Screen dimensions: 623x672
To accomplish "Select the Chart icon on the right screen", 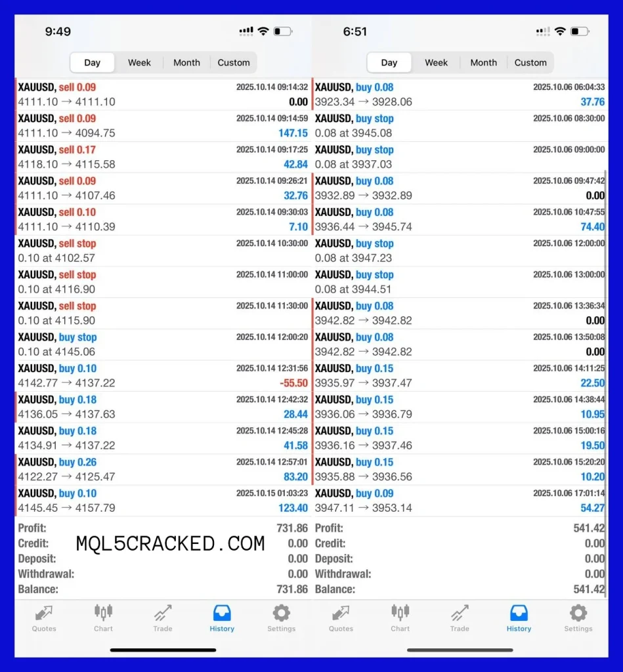I will pyautogui.click(x=400, y=619).
